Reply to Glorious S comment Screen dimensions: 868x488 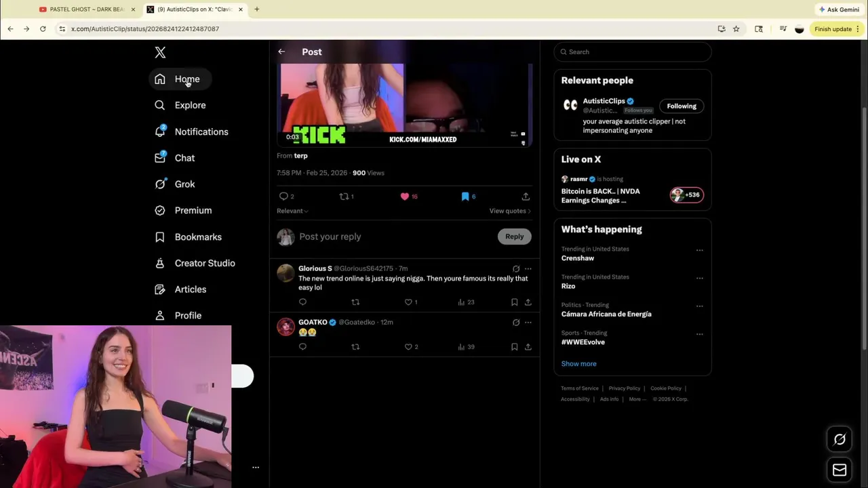302,302
